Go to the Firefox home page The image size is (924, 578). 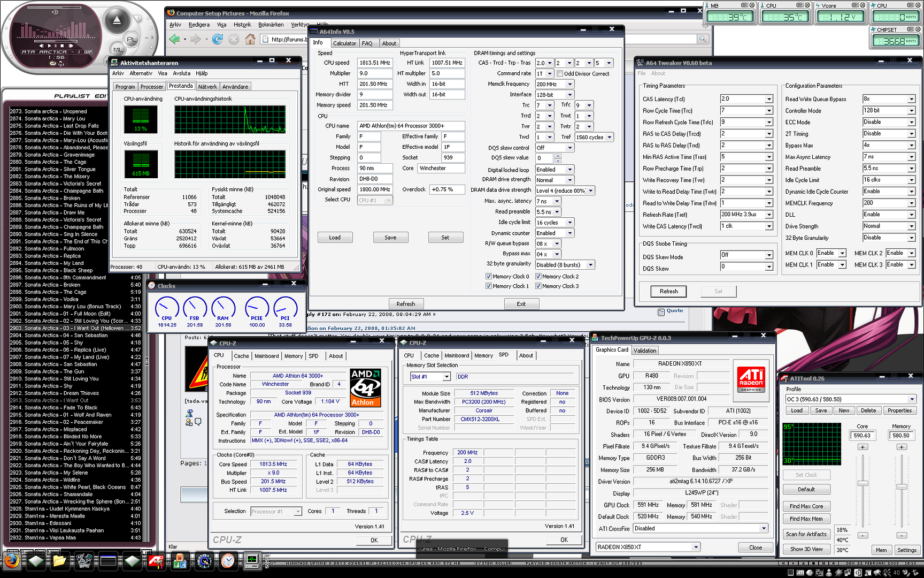(x=250, y=39)
